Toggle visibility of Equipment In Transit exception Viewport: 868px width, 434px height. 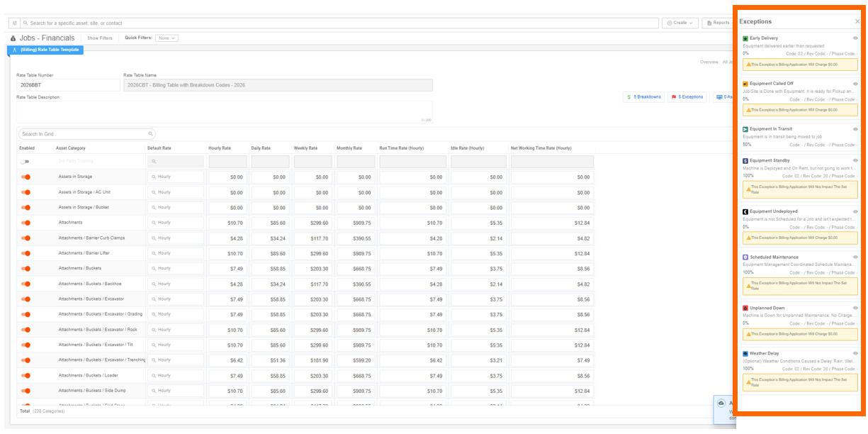[856, 129]
